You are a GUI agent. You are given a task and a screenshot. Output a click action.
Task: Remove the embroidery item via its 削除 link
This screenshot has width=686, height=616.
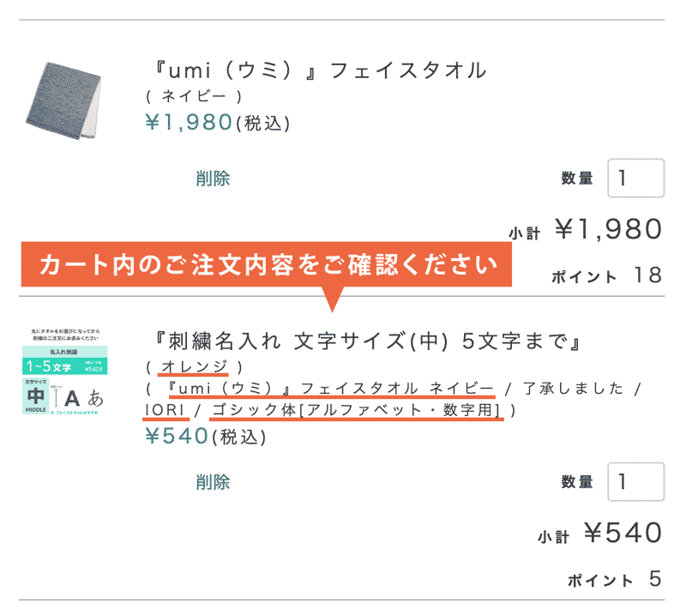pos(212,481)
